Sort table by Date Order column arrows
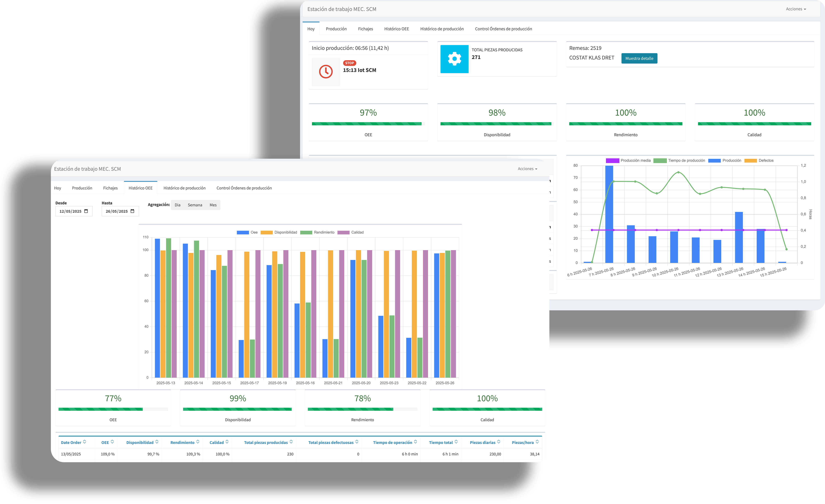 [84, 442]
